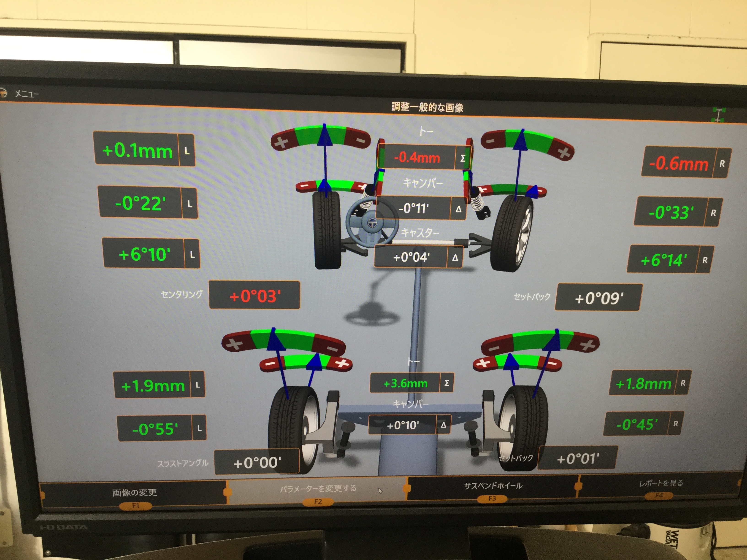Click rear camber delta symbol button
Image resolution: width=747 pixels, height=560 pixels.
point(443,425)
